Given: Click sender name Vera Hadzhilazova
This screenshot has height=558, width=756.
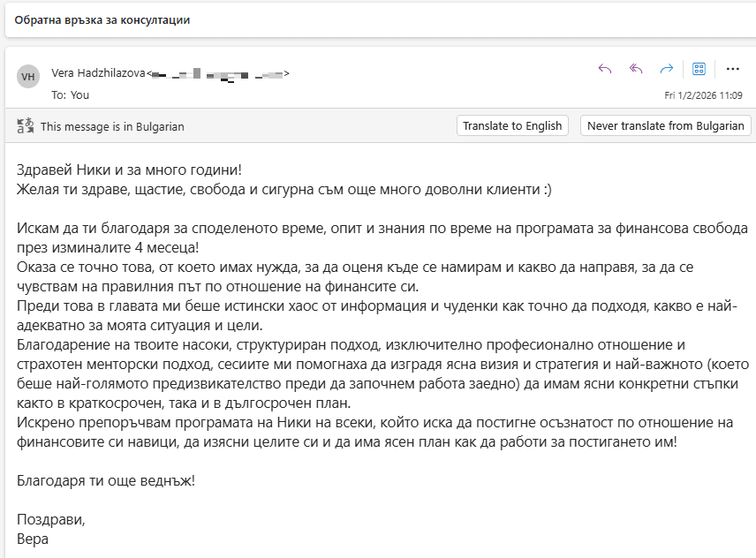Looking at the screenshot, I should 98,73.
